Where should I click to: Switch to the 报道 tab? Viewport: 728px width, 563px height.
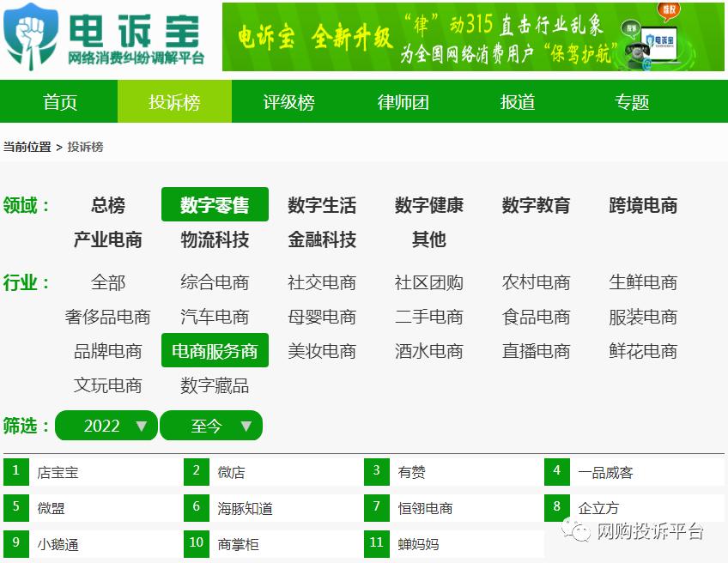tap(516, 102)
